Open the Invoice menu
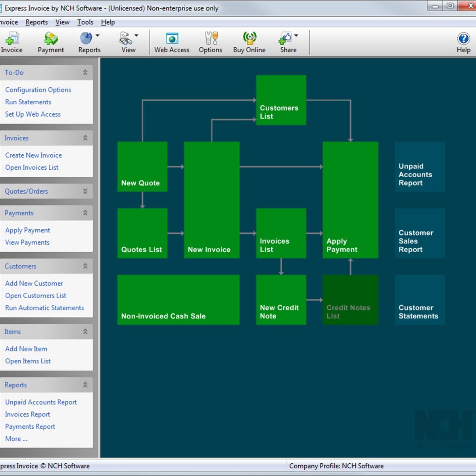This screenshot has width=476, height=476. (x=9, y=22)
